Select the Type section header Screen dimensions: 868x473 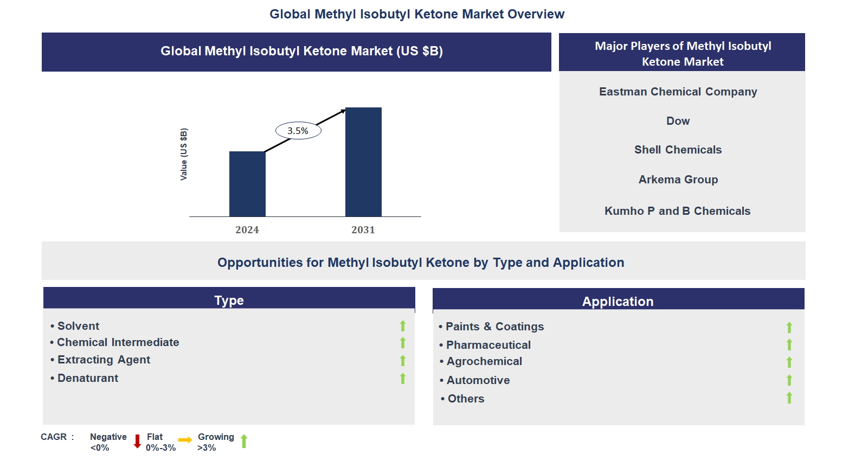tap(229, 299)
